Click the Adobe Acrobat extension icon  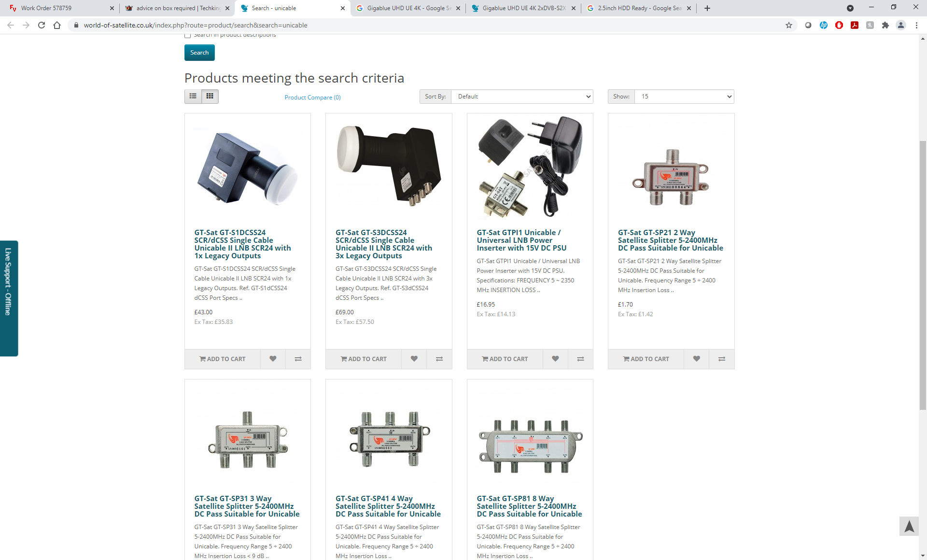click(855, 25)
